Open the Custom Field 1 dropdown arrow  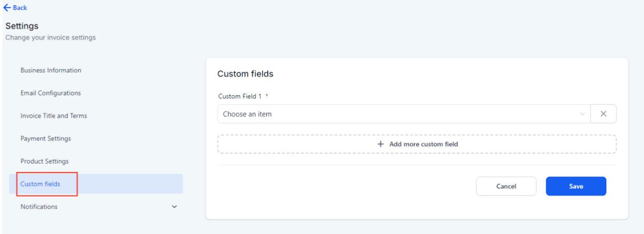(582, 114)
